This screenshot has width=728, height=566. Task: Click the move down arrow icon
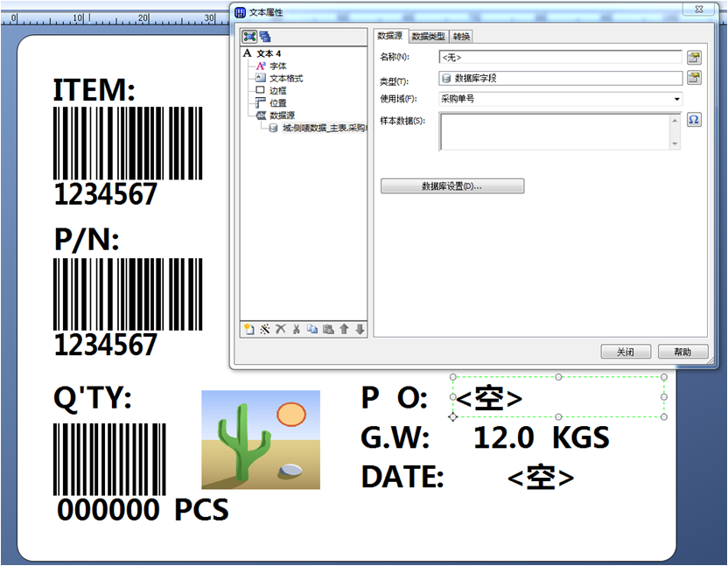tap(359, 329)
